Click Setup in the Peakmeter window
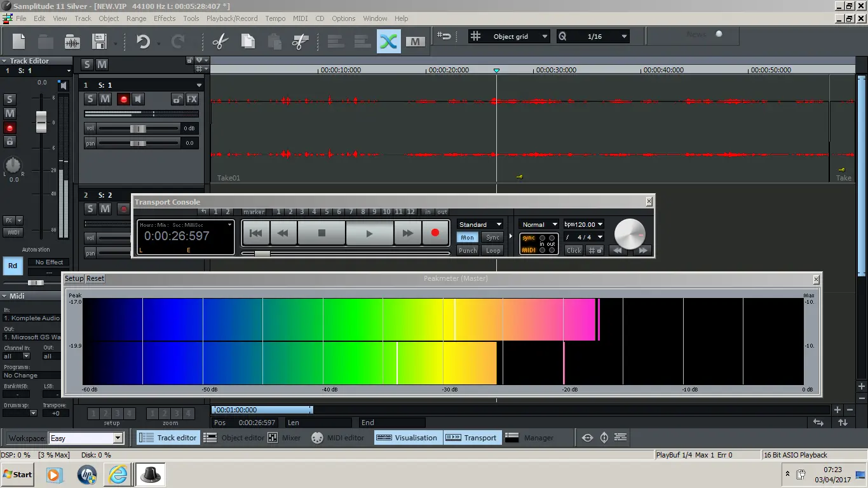Viewport: 868px width, 488px height. (74, 278)
